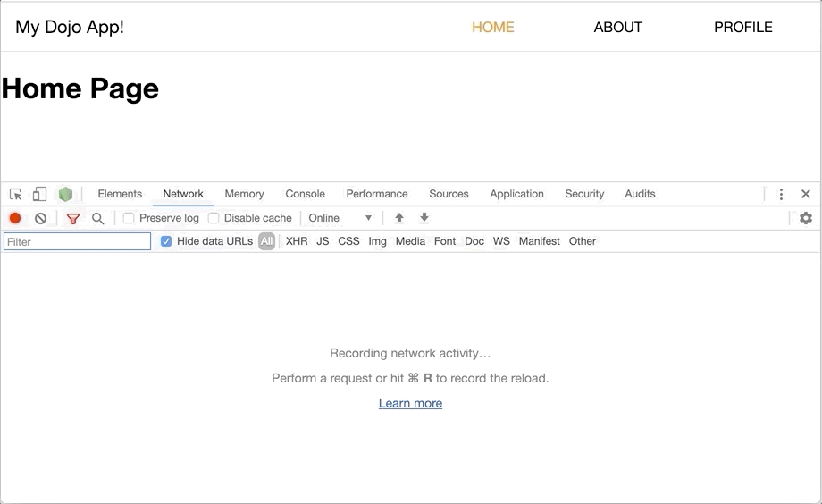Enable the Preserve log checkbox
Image resolution: width=822 pixels, height=504 pixels.
pos(129,218)
